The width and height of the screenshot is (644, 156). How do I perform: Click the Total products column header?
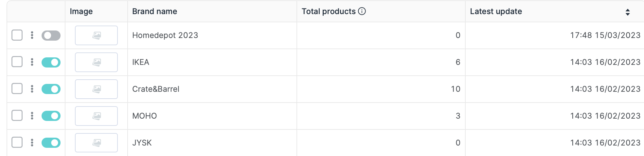[x=328, y=11]
